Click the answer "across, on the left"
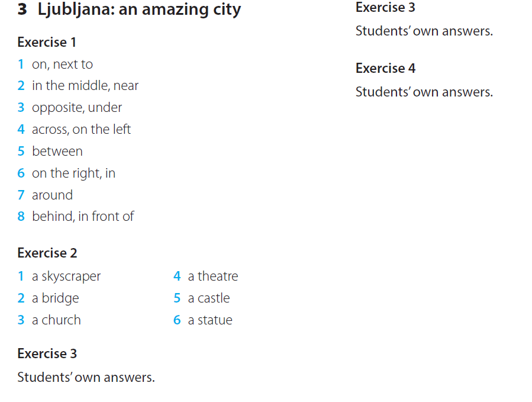Viewport: 532px width, 402px height. point(81,130)
